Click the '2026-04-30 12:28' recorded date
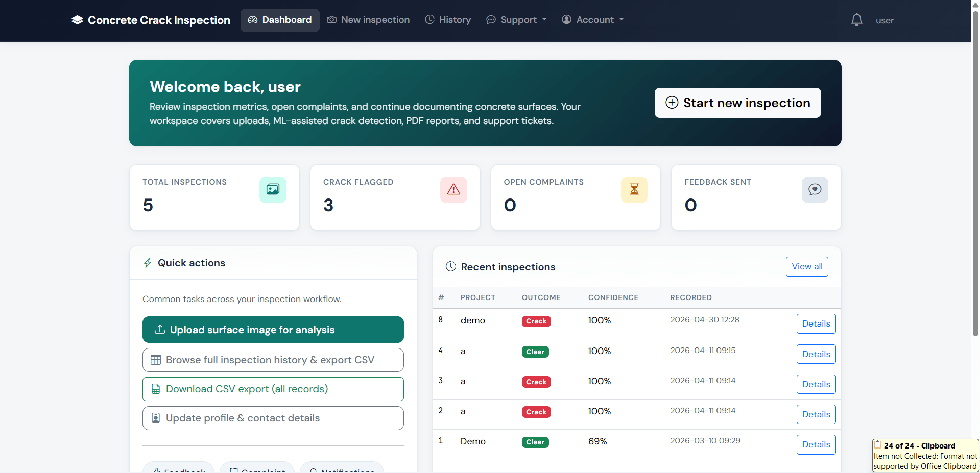980x473 pixels. coord(705,320)
